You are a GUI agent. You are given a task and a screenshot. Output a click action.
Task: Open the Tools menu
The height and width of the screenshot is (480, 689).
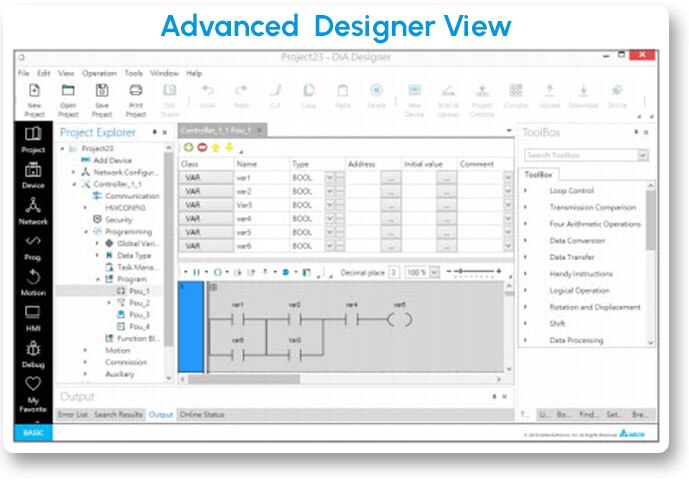pos(134,73)
